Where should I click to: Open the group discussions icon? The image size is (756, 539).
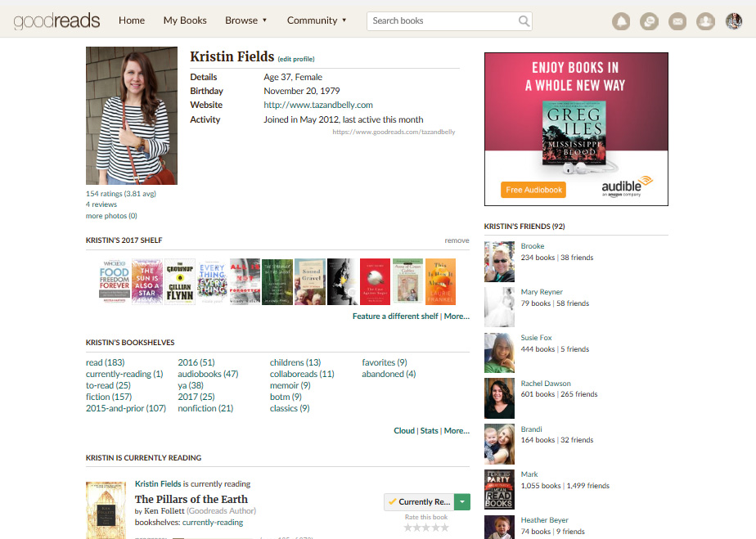coord(649,21)
